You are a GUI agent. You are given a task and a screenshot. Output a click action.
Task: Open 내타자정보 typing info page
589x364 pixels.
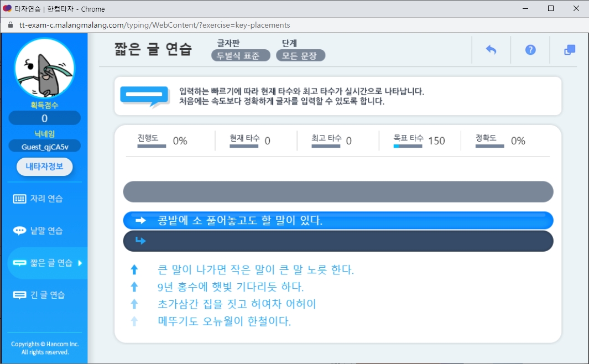tap(44, 167)
